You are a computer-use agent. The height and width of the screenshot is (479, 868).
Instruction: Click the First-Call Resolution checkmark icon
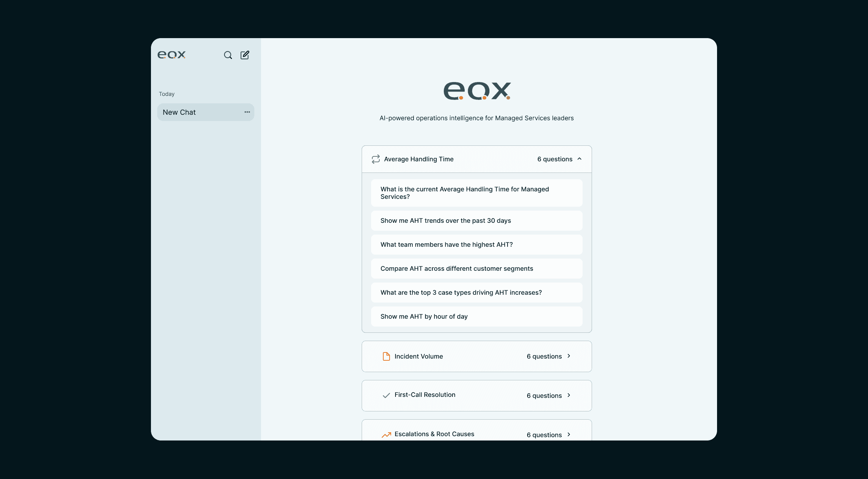point(386,395)
